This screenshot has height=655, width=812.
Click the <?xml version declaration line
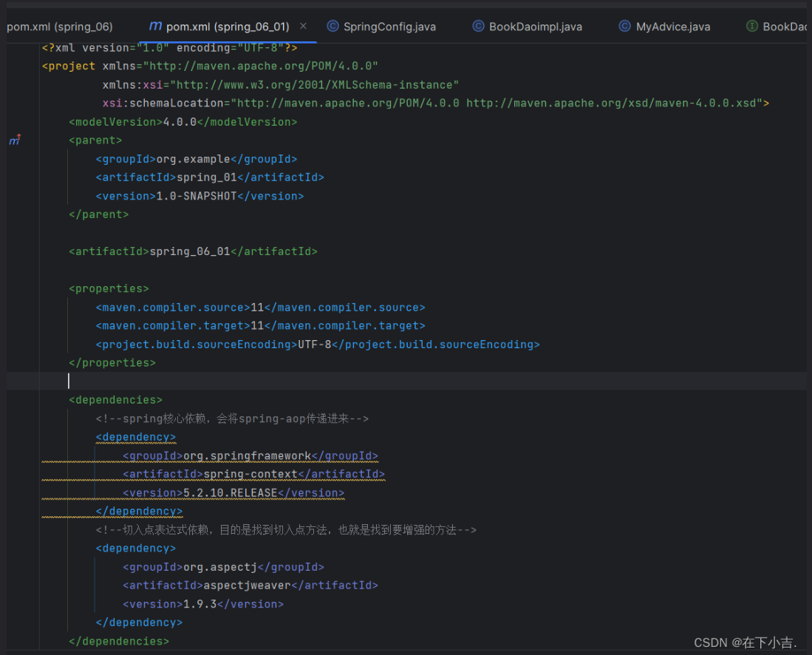coord(170,47)
